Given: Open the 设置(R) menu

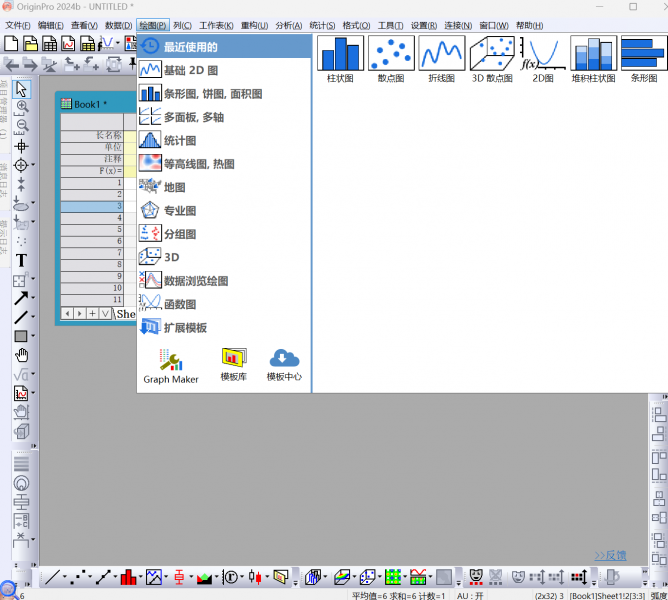Looking at the screenshot, I should pos(424,26).
